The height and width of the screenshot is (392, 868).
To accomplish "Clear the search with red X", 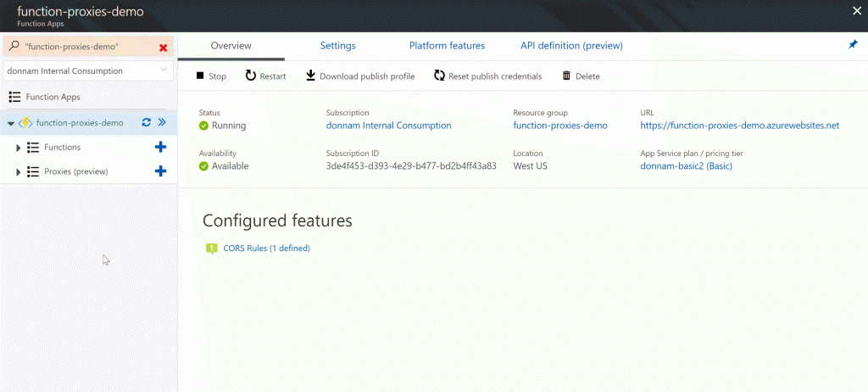I will 163,48.
